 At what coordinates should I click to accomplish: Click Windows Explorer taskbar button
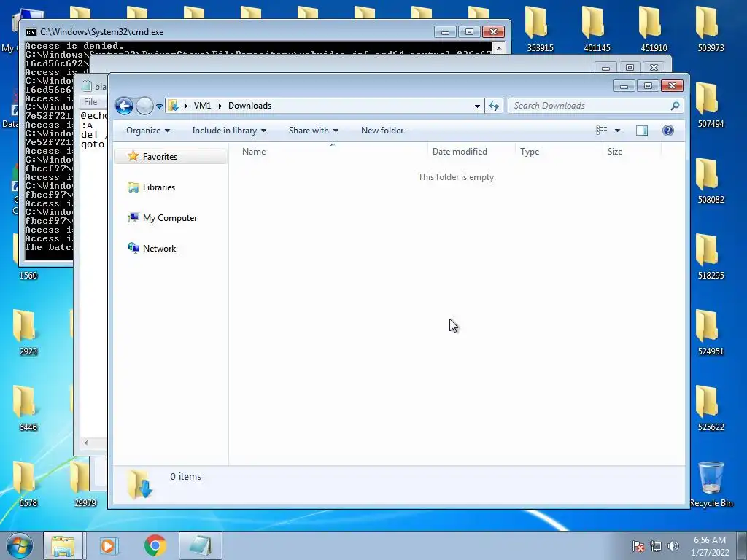pyautogui.click(x=63, y=545)
